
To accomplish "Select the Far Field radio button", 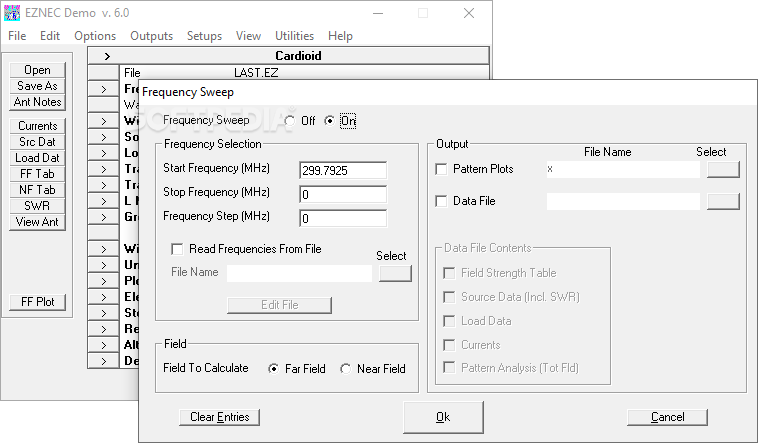I will (x=274, y=369).
